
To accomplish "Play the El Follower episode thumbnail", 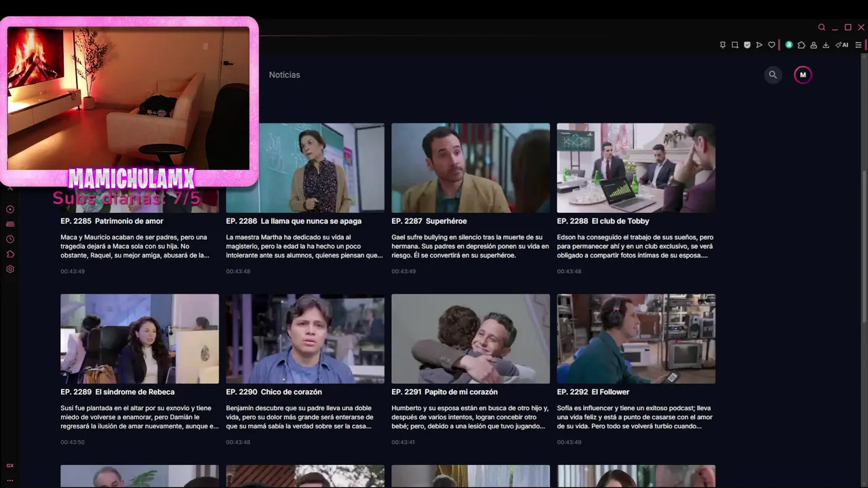I will point(636,338).
